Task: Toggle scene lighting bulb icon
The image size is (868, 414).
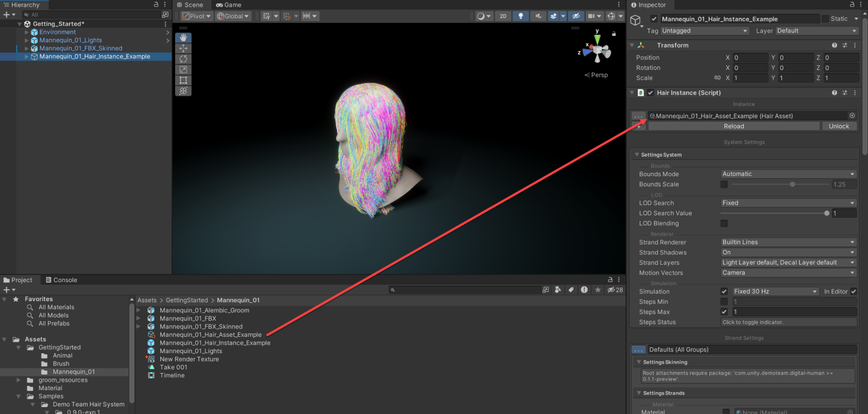Action: [520, 16]
